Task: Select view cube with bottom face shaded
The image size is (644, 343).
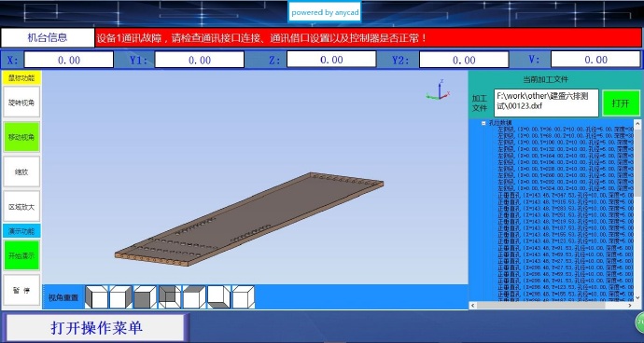Action: [219, 297]
